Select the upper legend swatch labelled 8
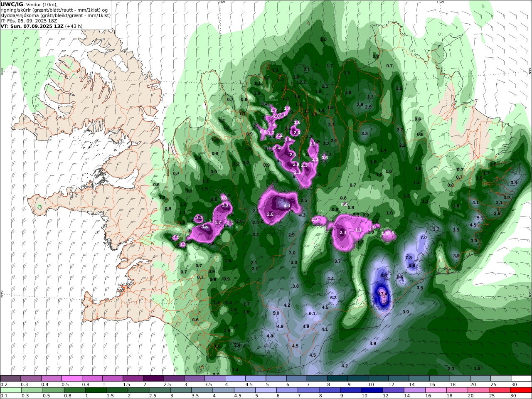Screen dimensions: 532x399 [337, 379]
